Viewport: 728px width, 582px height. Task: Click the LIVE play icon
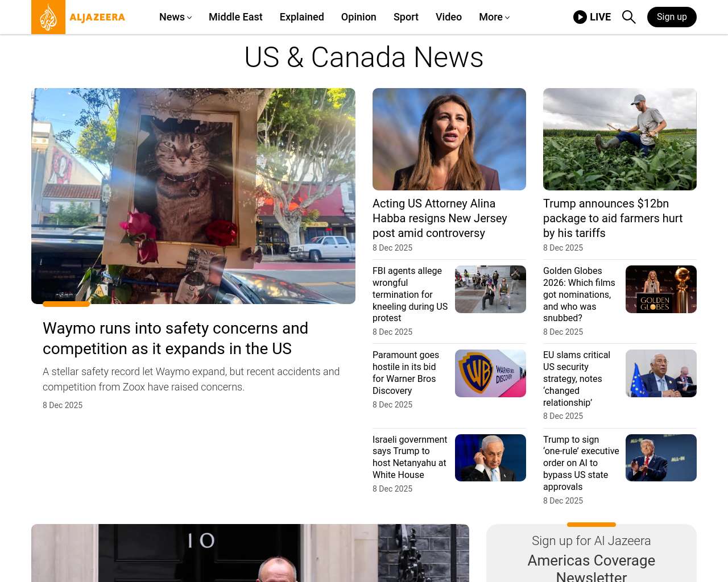[x=580, y=17]
